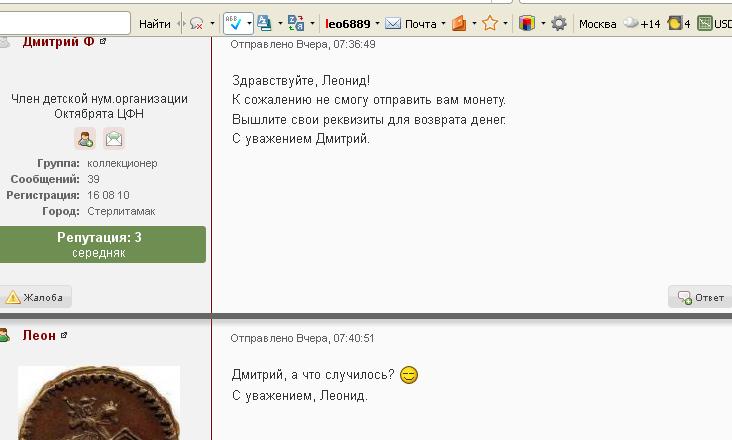Click the bookmarks star icon

(x=490, y=23)
